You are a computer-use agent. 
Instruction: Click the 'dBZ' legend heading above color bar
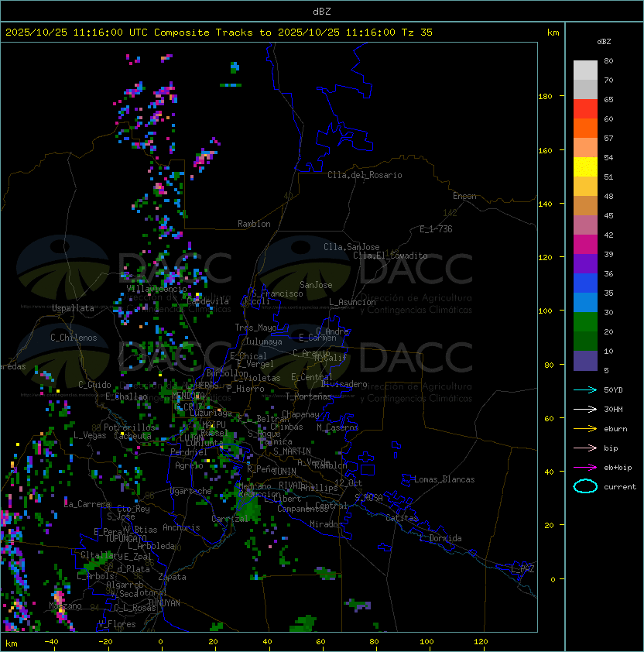click(x=604, y=42)
